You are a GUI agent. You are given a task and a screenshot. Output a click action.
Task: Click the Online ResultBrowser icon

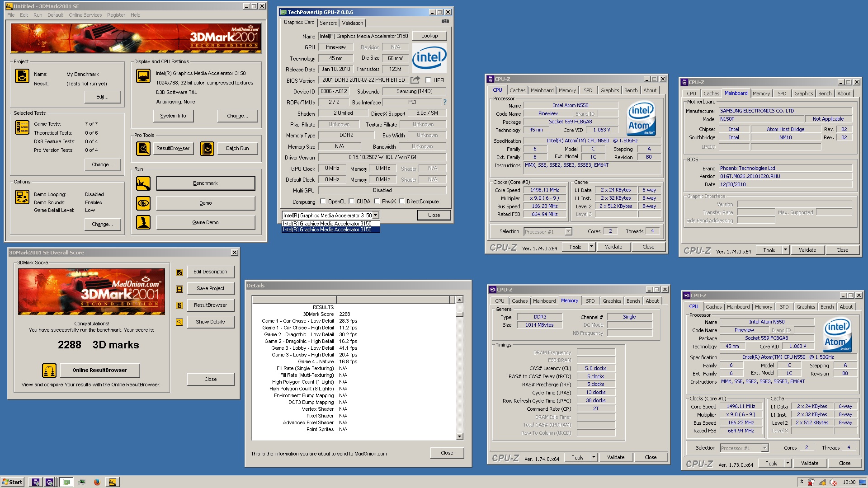pyautogui.click(x=49, y=371)
